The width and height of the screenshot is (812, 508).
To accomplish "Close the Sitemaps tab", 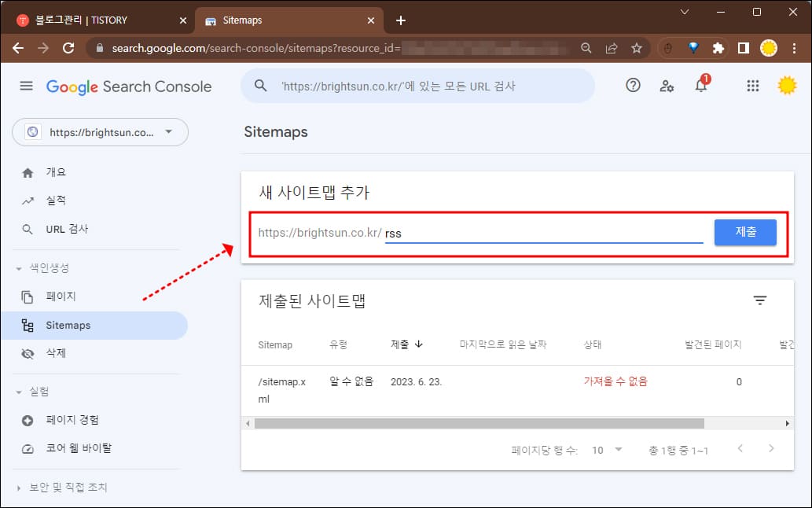I will tap(371, 20).
